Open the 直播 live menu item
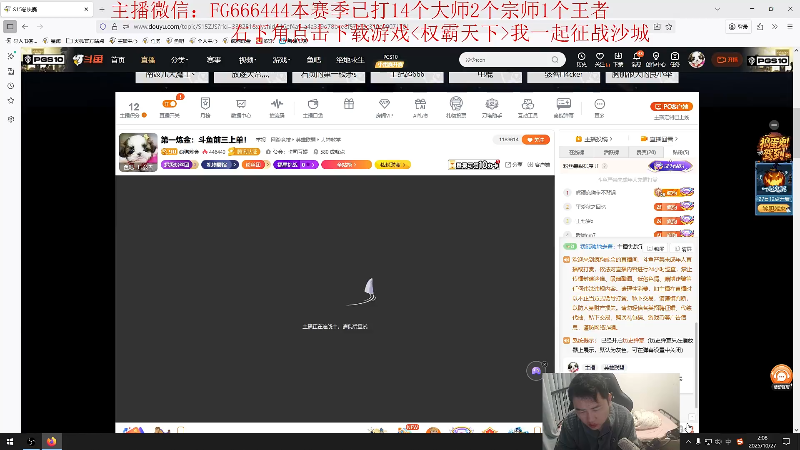 coord(148,60)
